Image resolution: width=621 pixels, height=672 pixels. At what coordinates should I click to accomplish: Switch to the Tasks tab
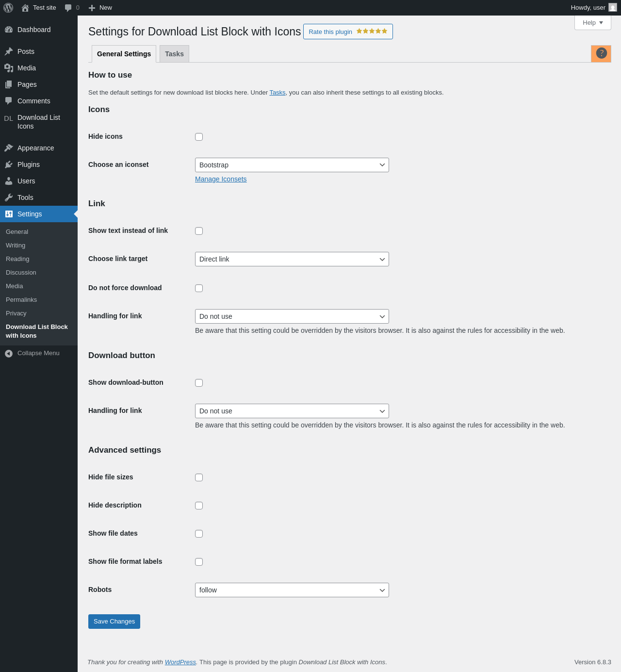[174, 54]
